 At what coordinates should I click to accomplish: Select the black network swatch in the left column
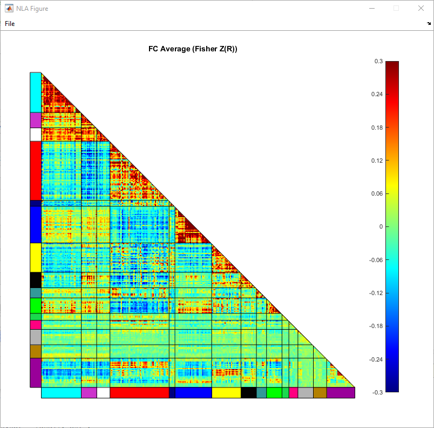click(36, 280)
